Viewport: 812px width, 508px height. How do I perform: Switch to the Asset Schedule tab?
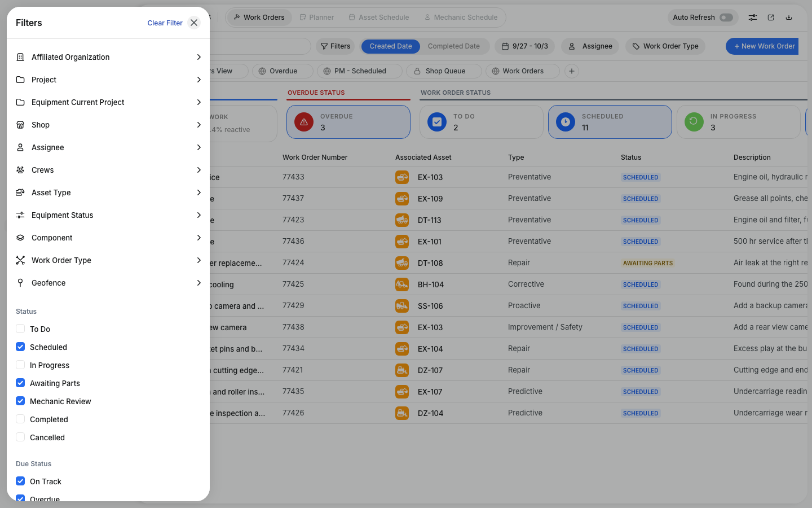point(379,17)
